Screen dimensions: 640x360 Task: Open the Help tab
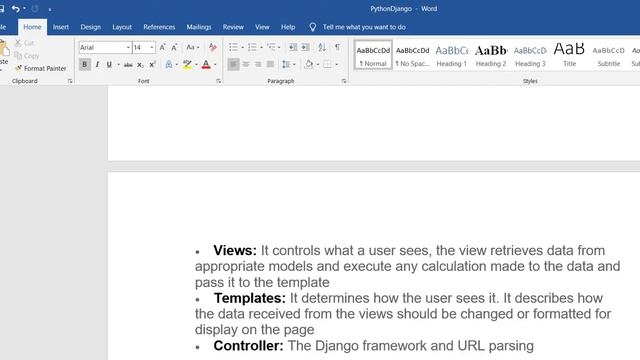288,27
